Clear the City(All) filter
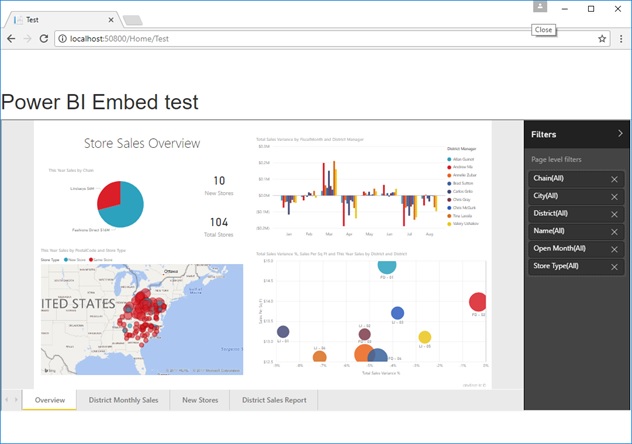 click(x=614, y=197)
